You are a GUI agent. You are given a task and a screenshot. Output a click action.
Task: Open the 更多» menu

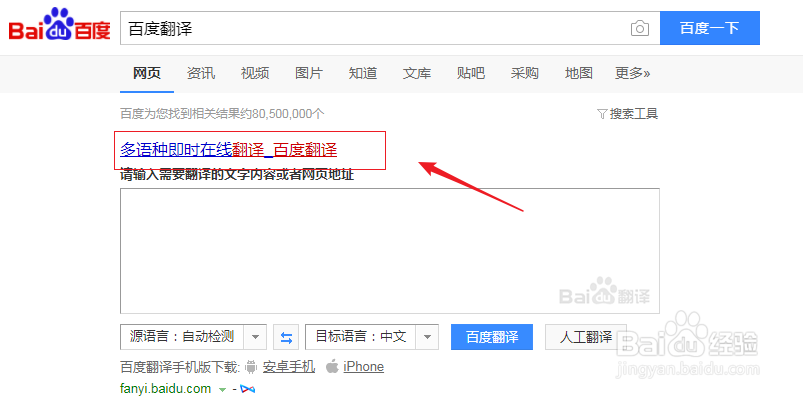coord(632,73)
